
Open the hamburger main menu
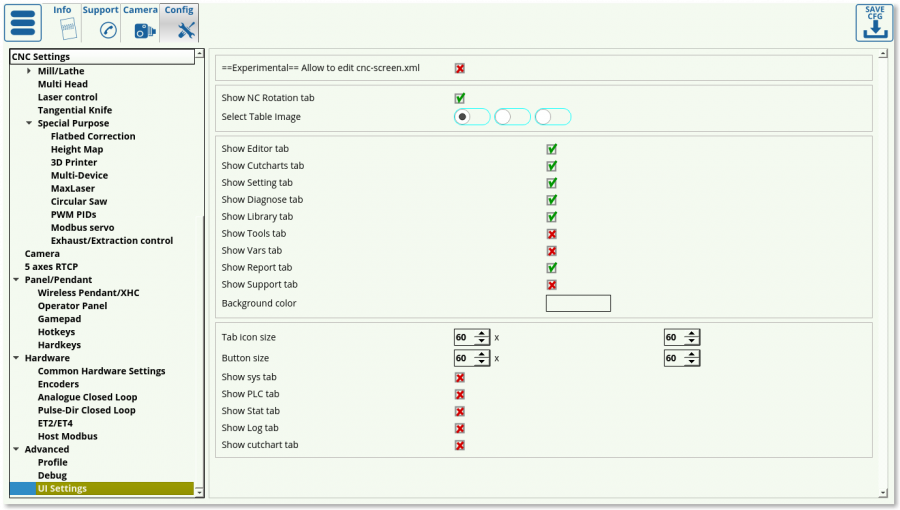point(23,23)
